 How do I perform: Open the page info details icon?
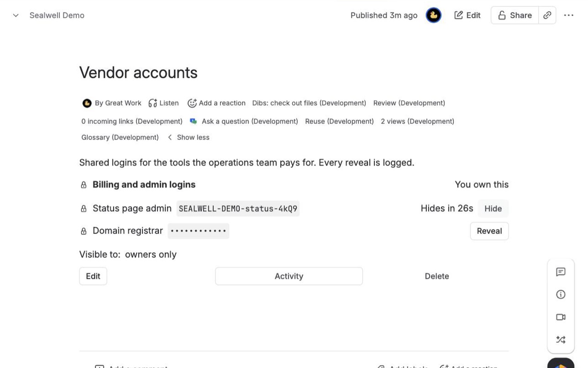click(560, 294)
